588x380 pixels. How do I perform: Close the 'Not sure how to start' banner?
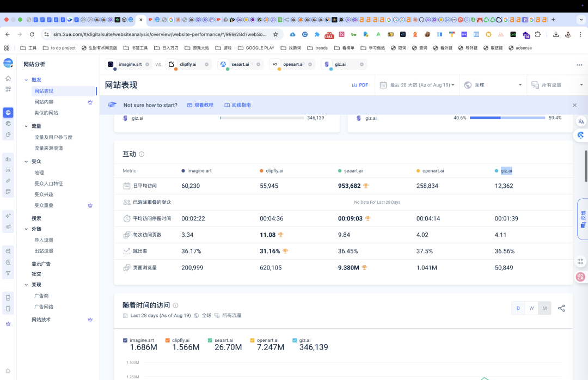pos(574,105)
